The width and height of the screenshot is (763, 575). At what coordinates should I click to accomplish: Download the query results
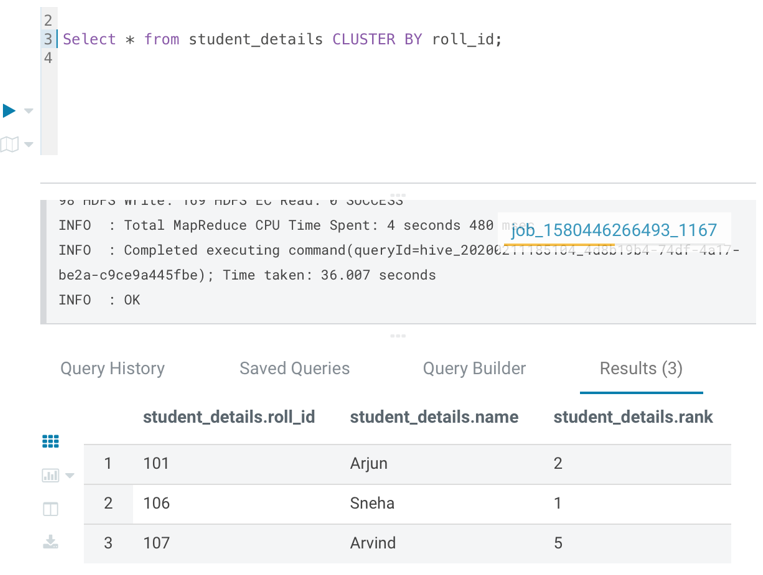coord(50,542)
